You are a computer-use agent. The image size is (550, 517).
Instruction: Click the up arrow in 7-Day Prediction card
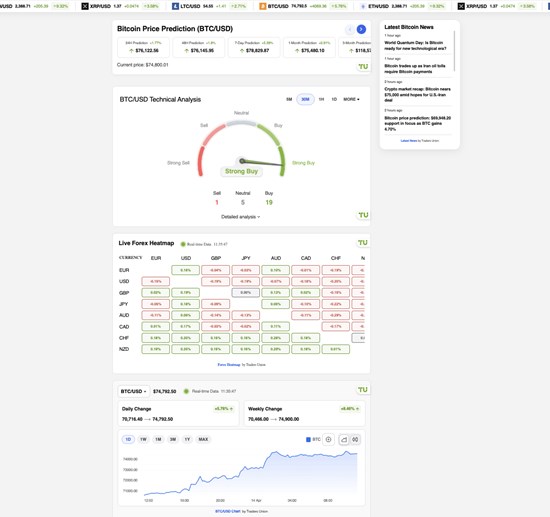click(x=242, y=51)
